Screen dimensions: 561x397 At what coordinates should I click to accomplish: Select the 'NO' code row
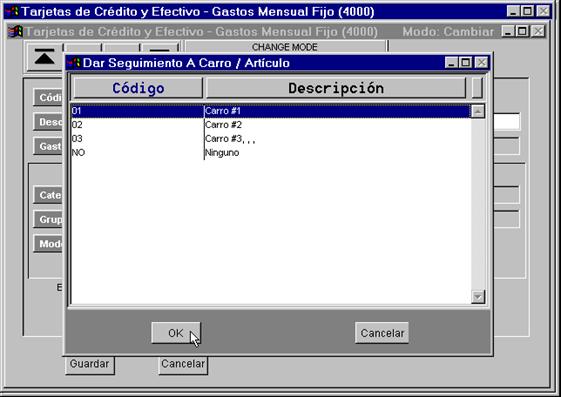[137, 153]
